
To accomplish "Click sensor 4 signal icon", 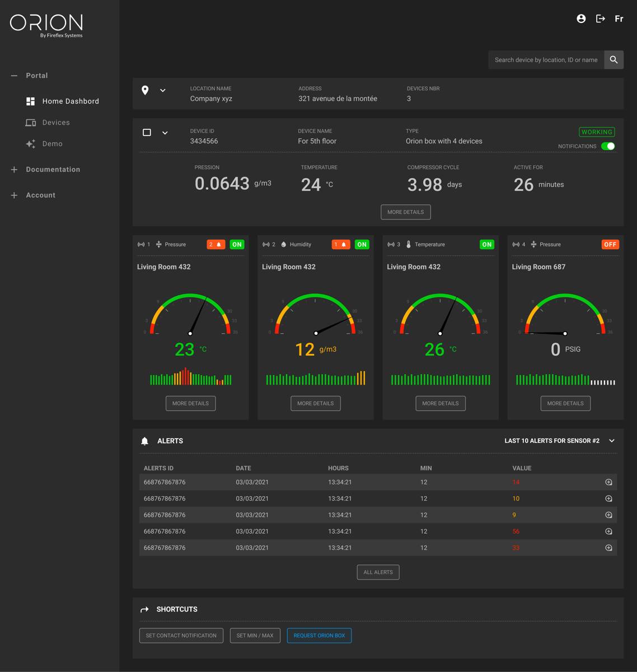I will point(516,245).
